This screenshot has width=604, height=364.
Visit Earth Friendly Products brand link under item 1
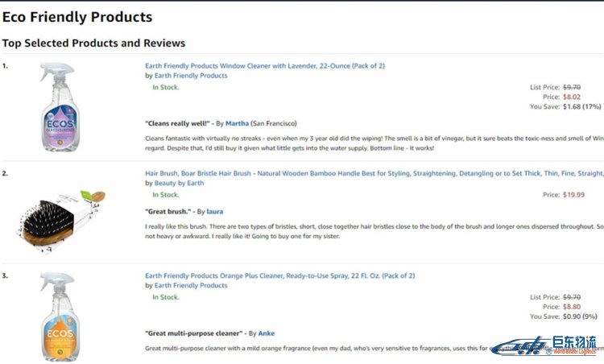(191, 76)
